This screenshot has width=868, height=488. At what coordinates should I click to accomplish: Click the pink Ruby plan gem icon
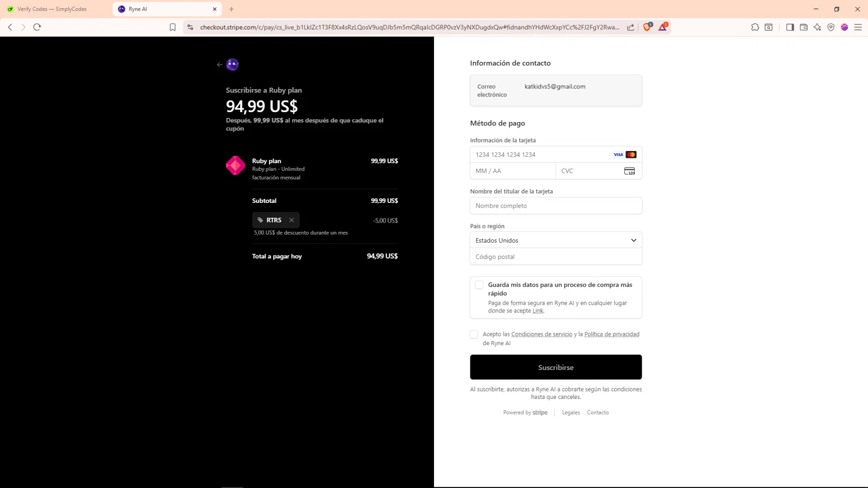[236, 165]
